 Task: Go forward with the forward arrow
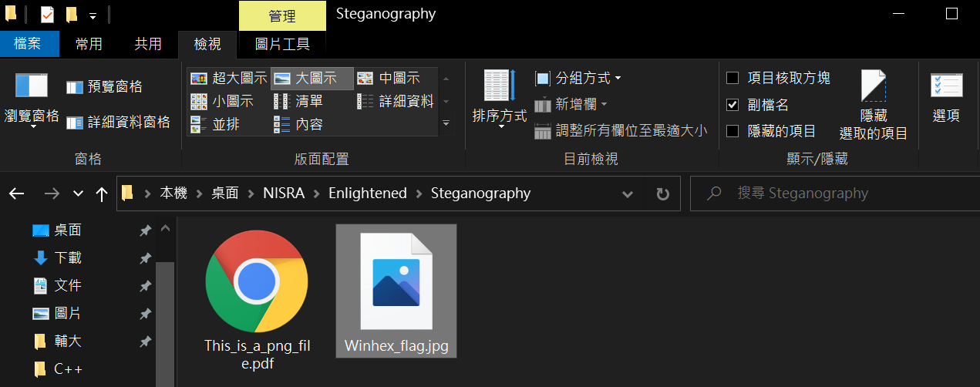pyautogui.click(x=52, y=193)
